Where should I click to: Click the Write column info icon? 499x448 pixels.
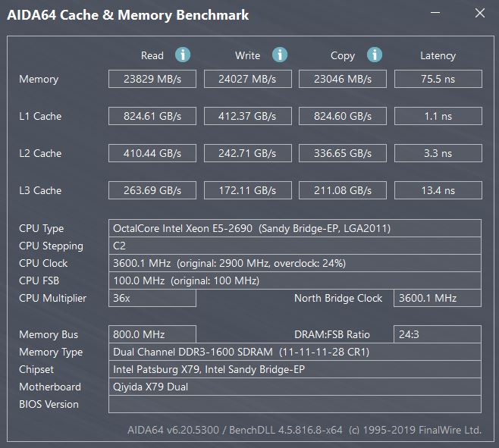[x=280, y=55]
